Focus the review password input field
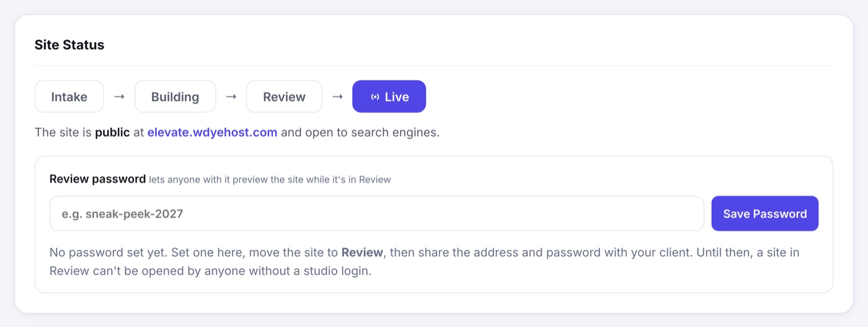 pos(376,213)
